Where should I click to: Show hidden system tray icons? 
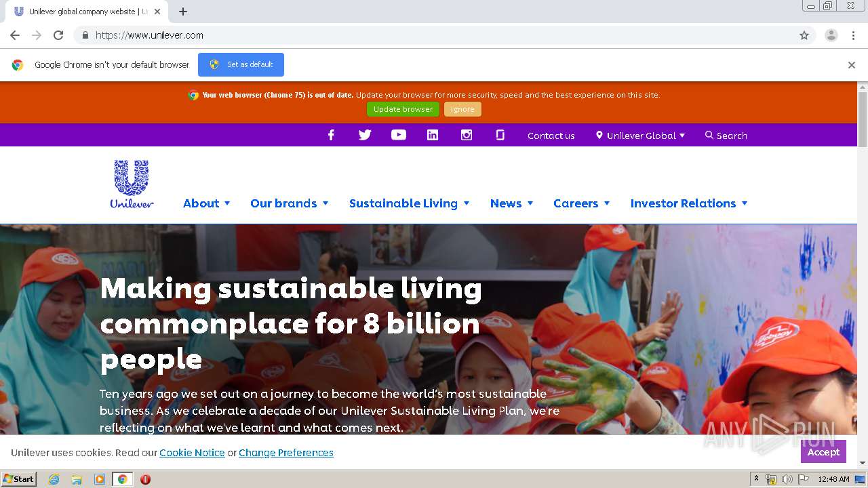point(756,479)
